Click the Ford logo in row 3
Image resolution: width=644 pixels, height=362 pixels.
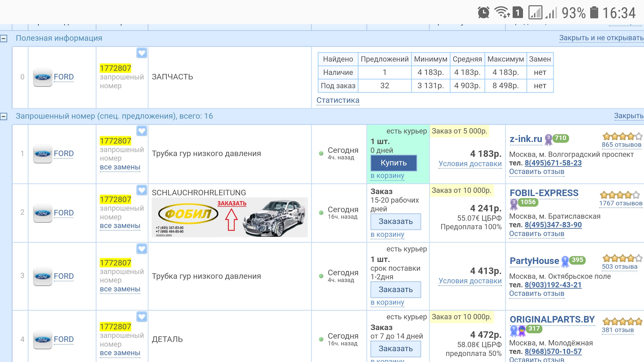tap(43, 276)
